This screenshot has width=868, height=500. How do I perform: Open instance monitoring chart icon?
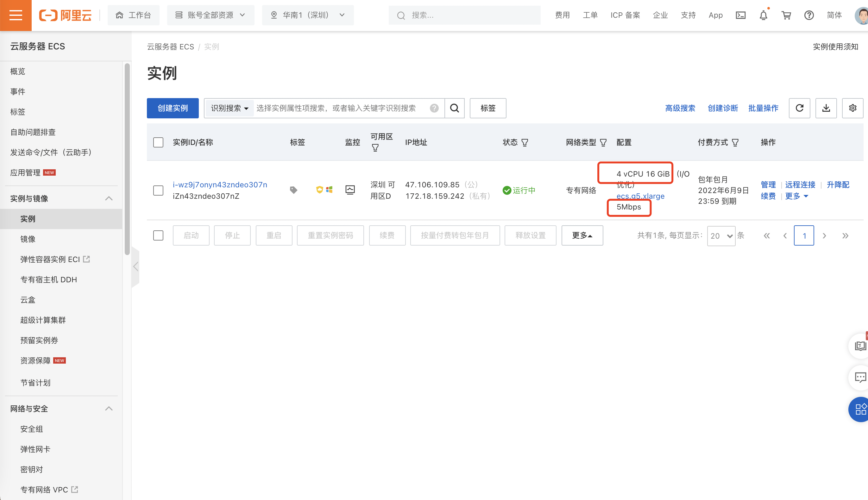click(350, 189)
